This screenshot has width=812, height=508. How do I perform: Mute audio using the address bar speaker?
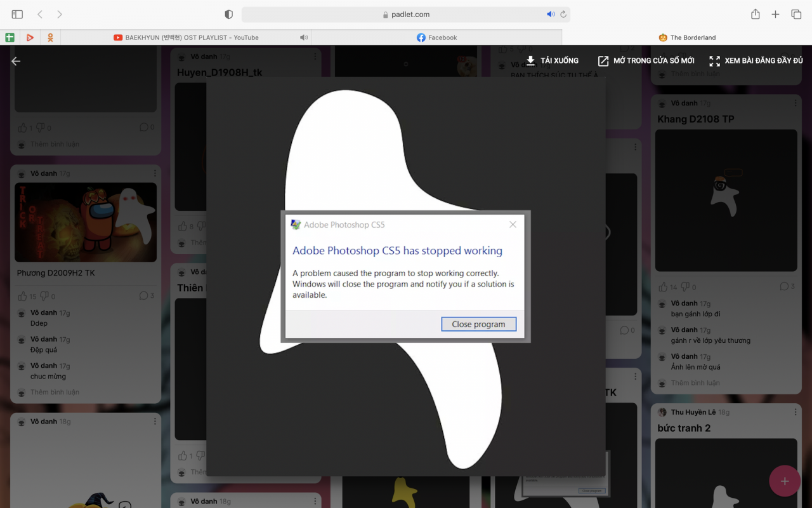click(551, 14)
